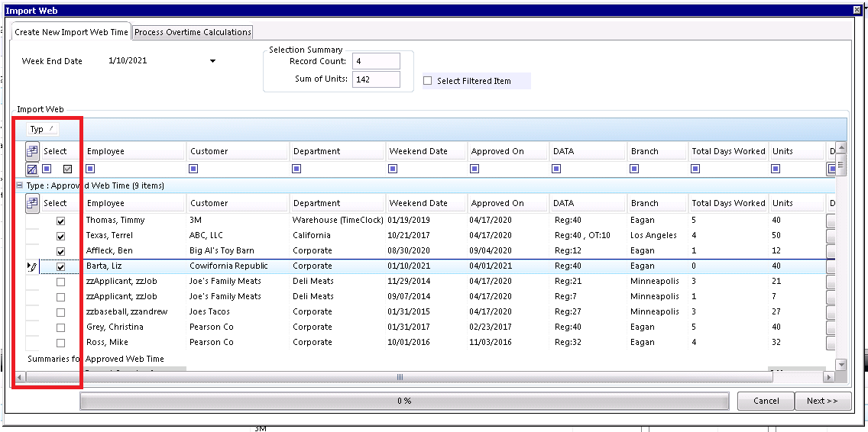This screenshot has width=868, height=432.
Task: Select the Cowifornia Republic customer cell
Action: (238, 266)
